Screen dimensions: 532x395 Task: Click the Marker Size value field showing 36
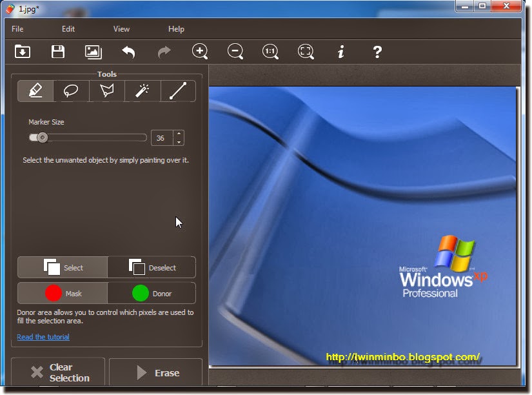tap(162, 138)
